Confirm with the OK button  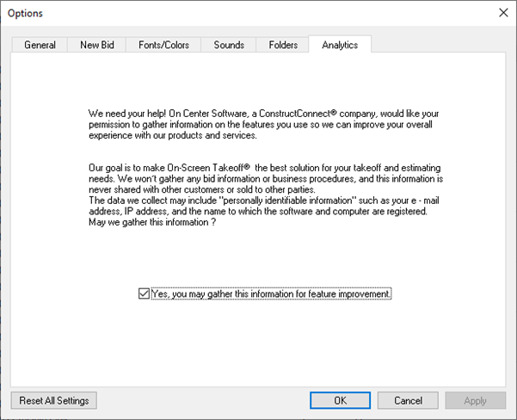point(340,400)
